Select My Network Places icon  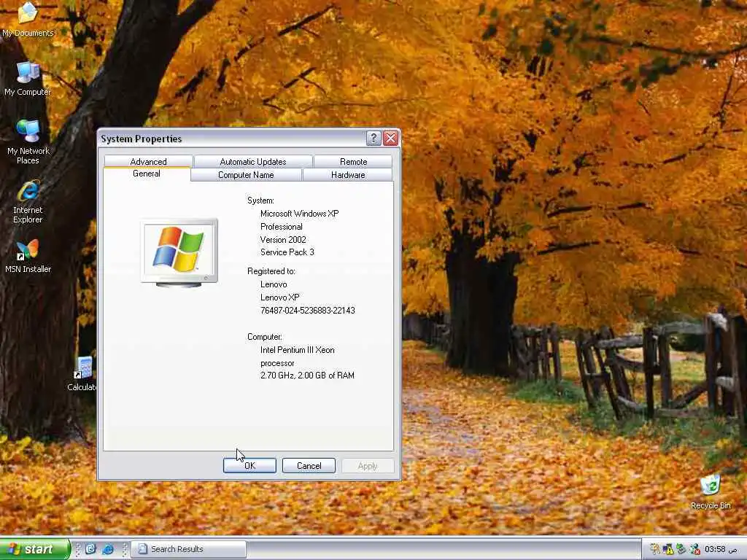28,142
